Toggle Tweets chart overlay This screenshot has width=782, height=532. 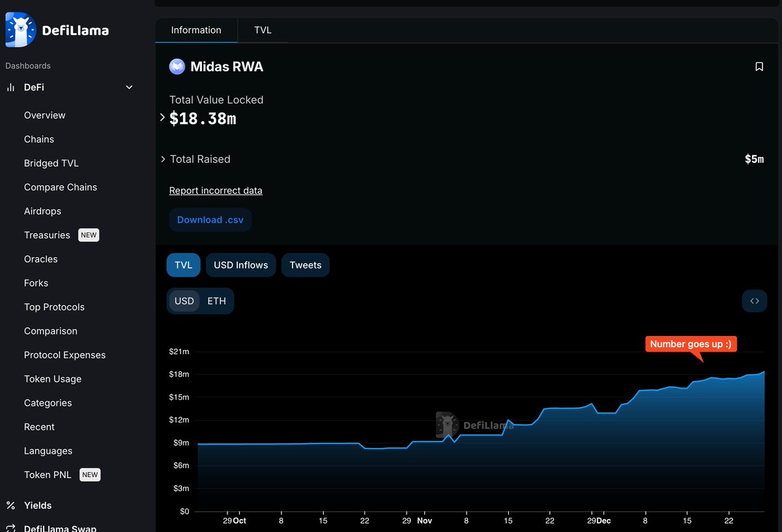click(x=306, y=265)
